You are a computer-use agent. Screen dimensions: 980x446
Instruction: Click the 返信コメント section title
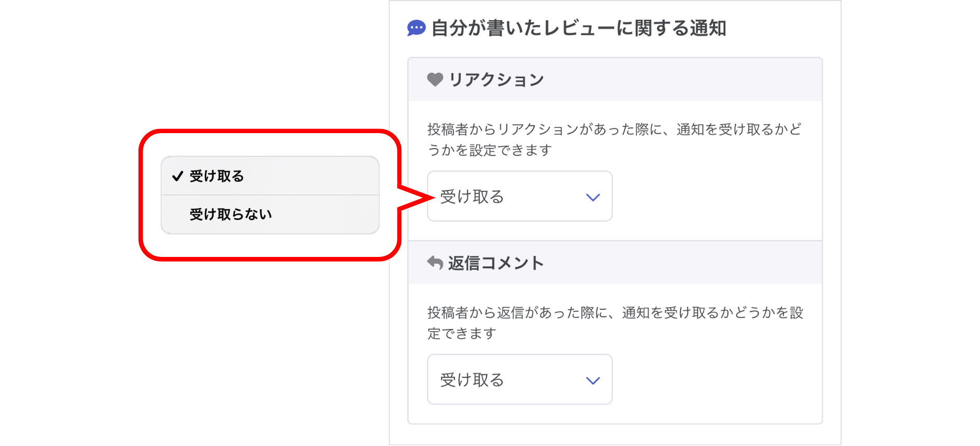tap(496, 263)
